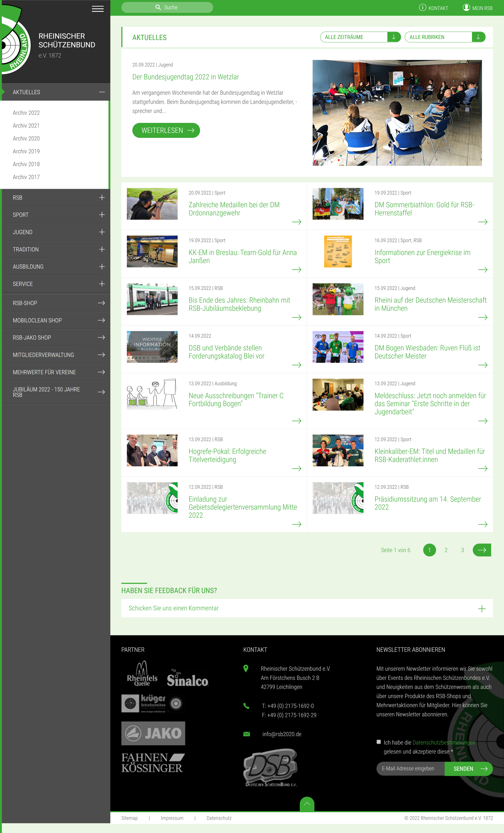Expand the Service sidebar section
The image size is (504, 833).
coord(102,284)
